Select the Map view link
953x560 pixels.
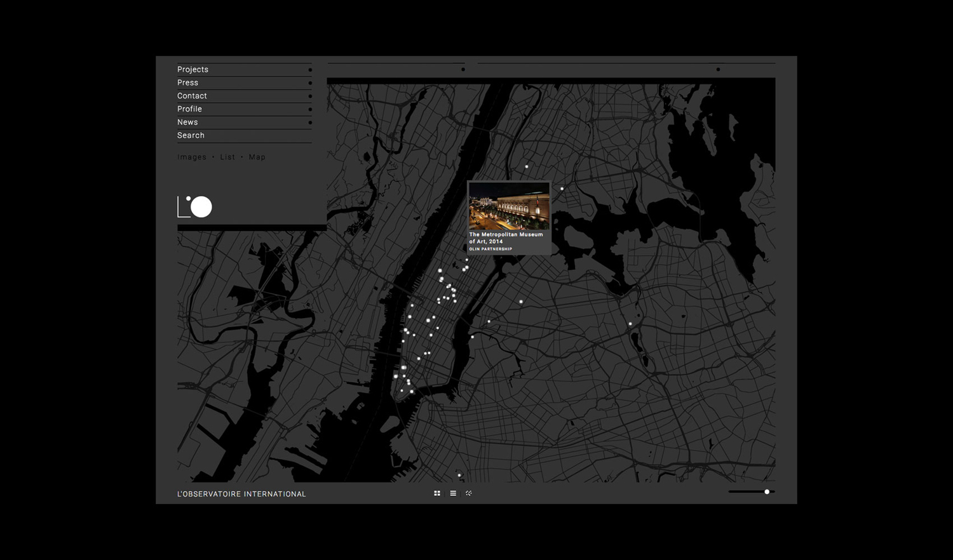point(257,157)
